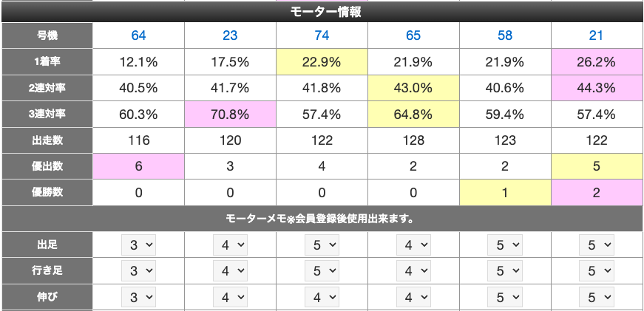Image resolution: width=644 pixels, height=311 pixels.
Task: Open 行き足 dropdown for motor 21
Action: tap(597, 271)
